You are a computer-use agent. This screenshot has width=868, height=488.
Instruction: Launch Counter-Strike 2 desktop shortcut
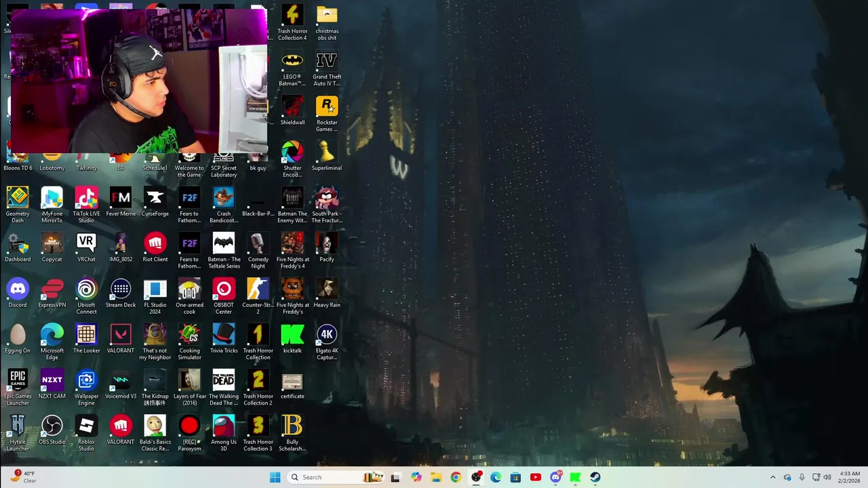tap(258, 296)
